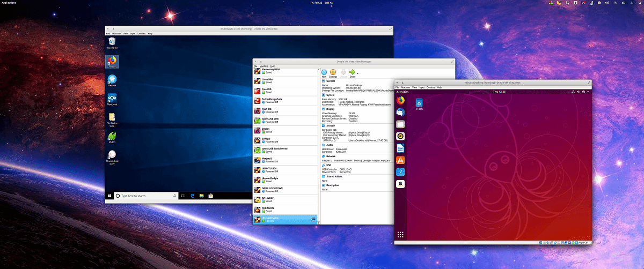Click the New button in VirtualBox Manager

(x=324, y=73)
